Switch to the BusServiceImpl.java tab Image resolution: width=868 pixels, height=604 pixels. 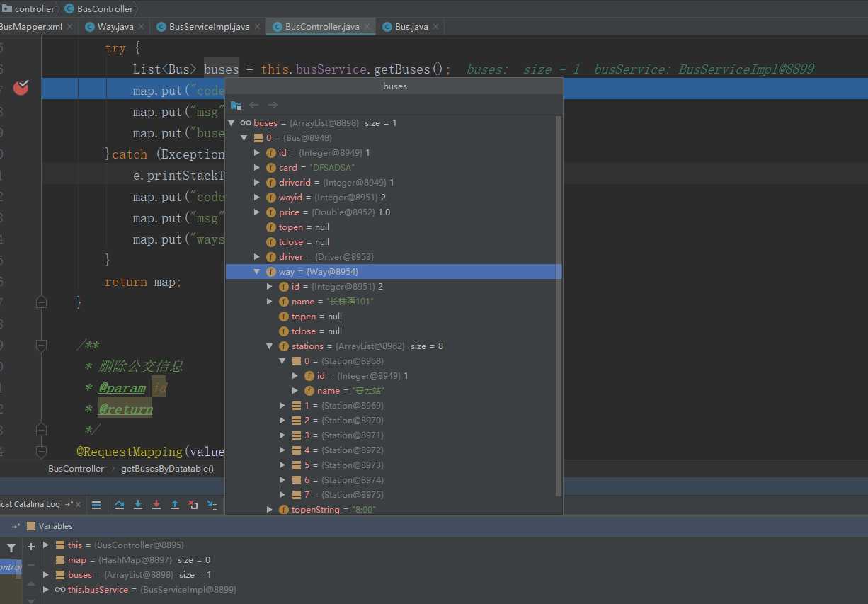click(209, 27)
